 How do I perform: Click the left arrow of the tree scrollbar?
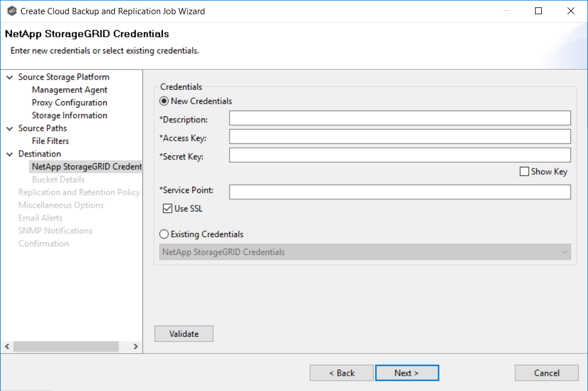pyautogui.click(x=7, y=347)
